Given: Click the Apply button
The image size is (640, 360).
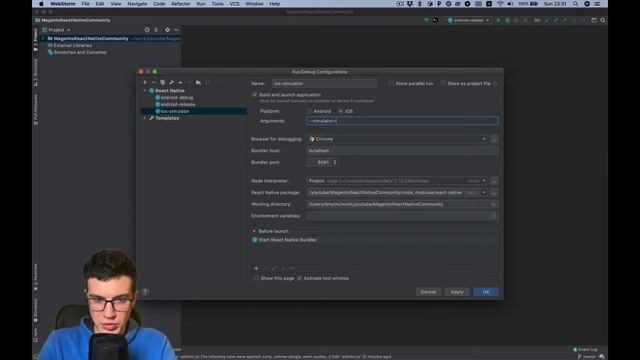Looking at the screenshot, I should tap(457, 292).
